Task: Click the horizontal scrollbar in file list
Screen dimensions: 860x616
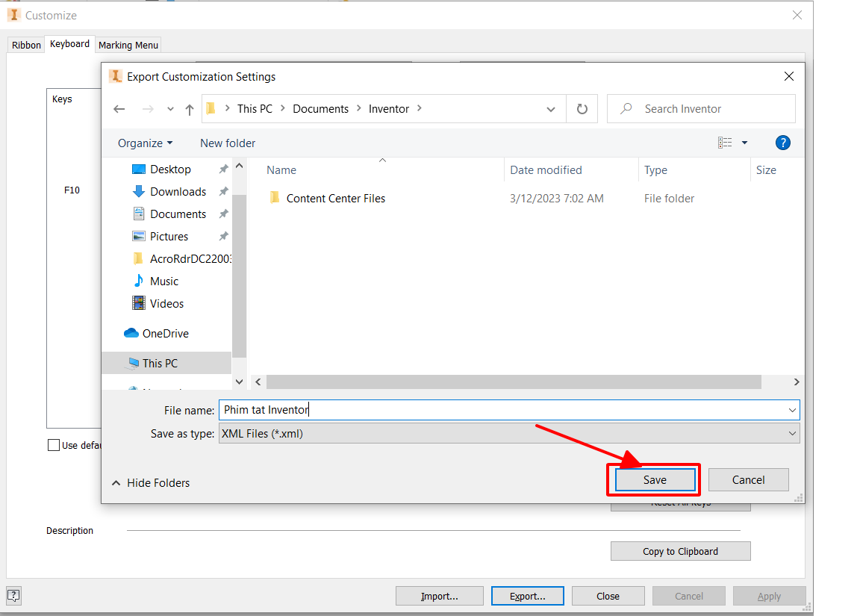Action: coord(513,382)
